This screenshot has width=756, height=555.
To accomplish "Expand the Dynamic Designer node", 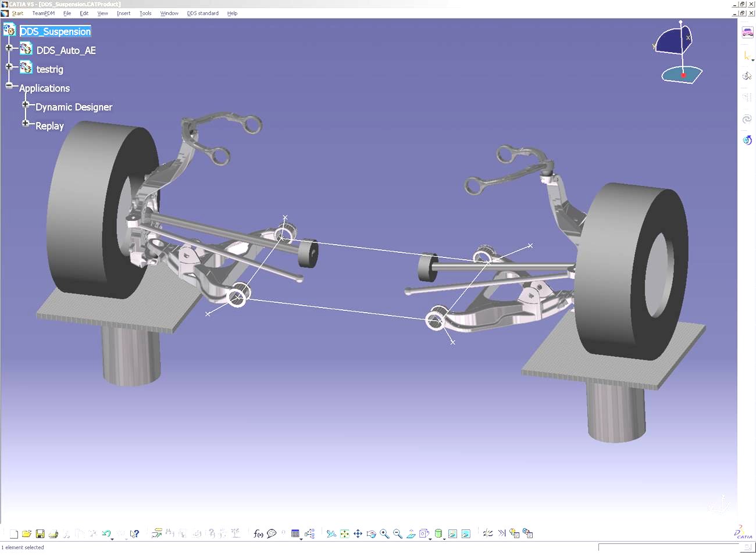I will (x=26, y=105).
